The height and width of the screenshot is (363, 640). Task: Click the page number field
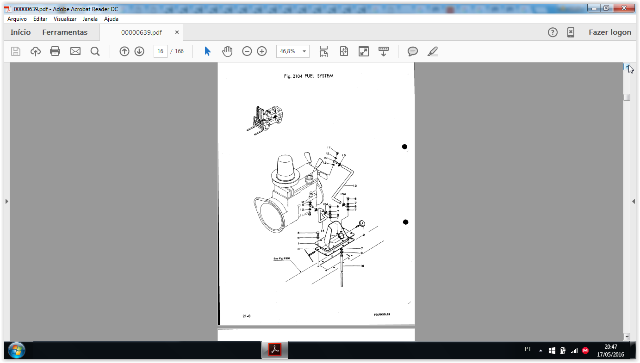[160, 51]
